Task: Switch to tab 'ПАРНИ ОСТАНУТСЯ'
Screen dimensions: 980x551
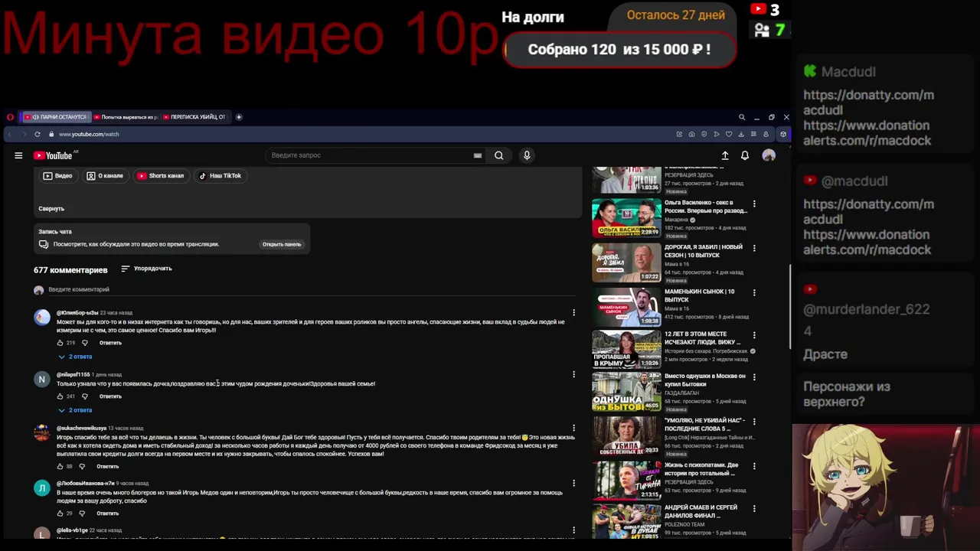Action: click(x=55, y=117)
